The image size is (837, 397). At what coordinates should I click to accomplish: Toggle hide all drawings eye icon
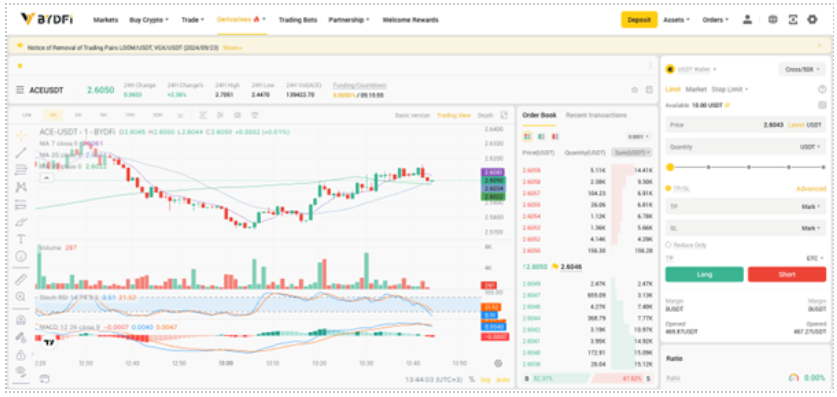(21, 370)
